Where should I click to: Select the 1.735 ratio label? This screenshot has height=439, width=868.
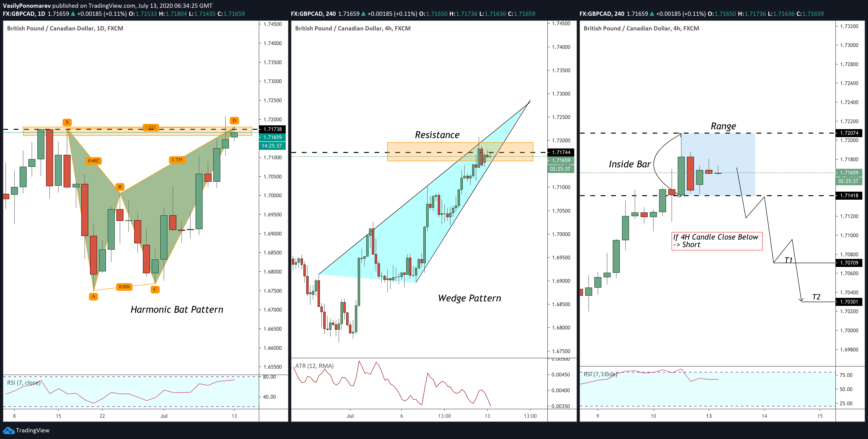coord(177,160)
